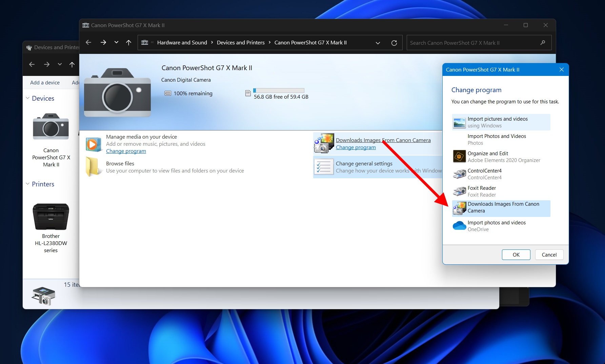This screenshot has width=605, height=364.
Task: Collapse the Printers section
Action: point(28,184)
